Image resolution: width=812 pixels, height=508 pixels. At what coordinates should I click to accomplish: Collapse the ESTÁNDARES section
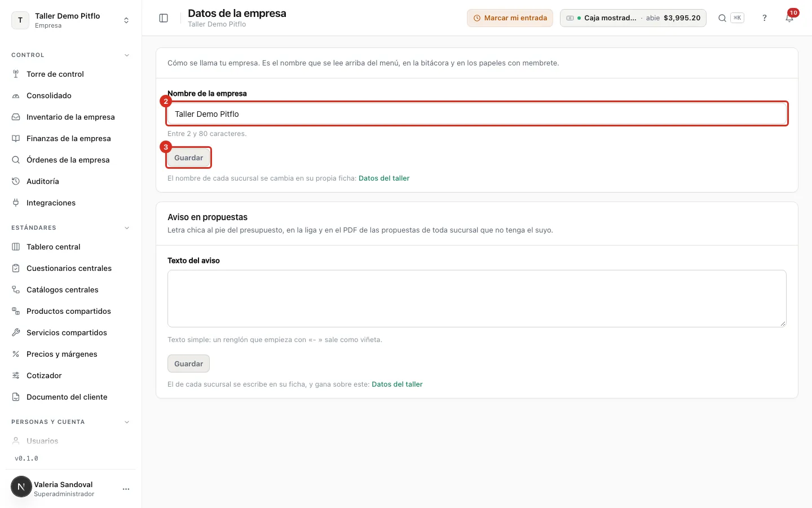pyautogui.click(x=127, y=228)
